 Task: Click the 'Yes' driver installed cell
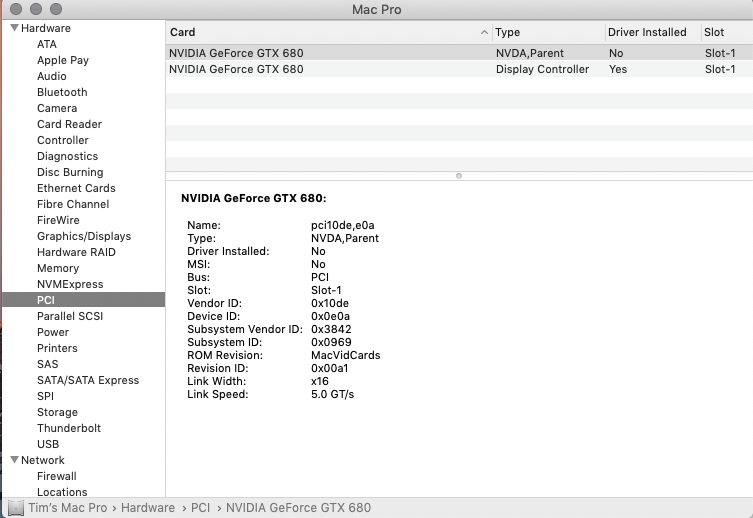[x=618, y=69]
